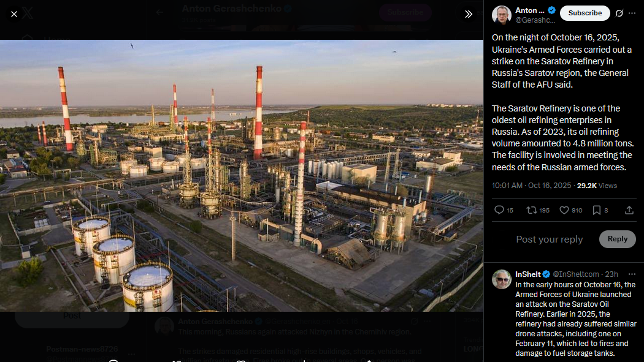Click Anton's verified badge checkmark
Viewport: 644px width, 362px height.
pos(551,10)
